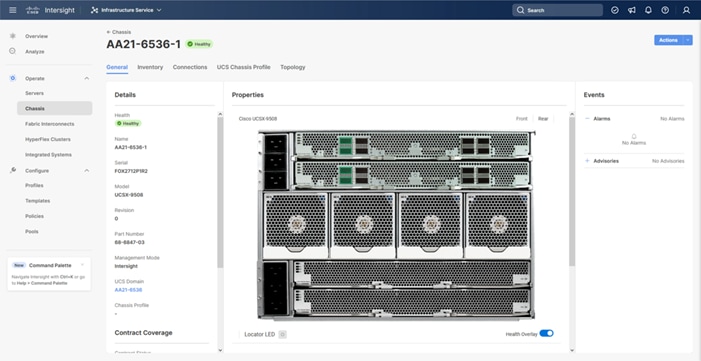Click the bottom X-Fabric module in chassis image
Image resolution: width=701 pixels, height=361 pixels.
coord(412,302)
